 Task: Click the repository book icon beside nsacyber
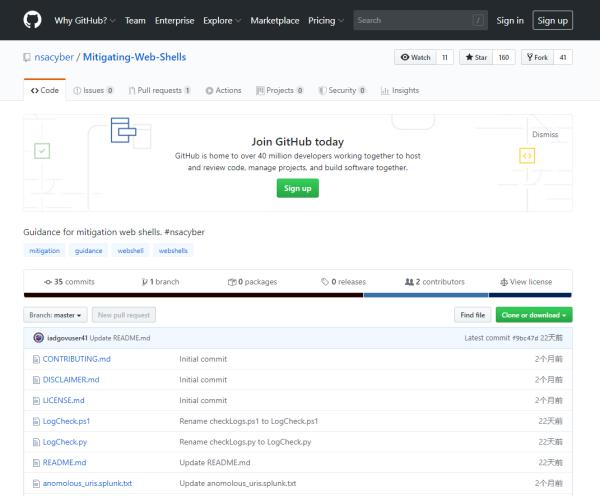click(x=27, y=58)
